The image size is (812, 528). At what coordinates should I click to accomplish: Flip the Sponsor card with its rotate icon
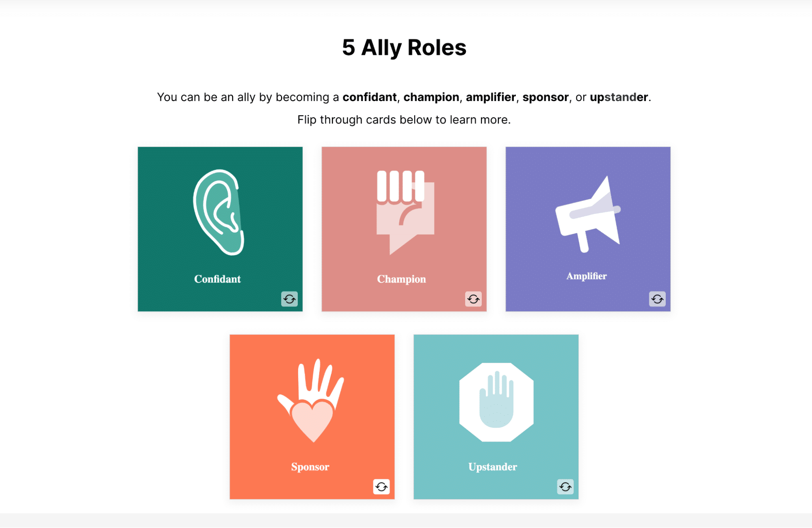click(x=381, y=487)
